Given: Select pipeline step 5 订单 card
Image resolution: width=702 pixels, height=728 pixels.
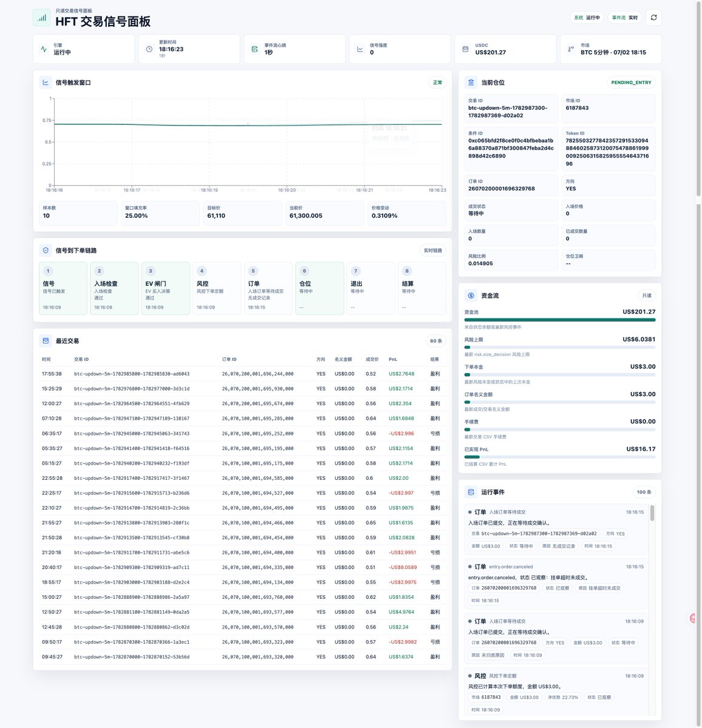Looking at the screenshot, I should point(268,288).
